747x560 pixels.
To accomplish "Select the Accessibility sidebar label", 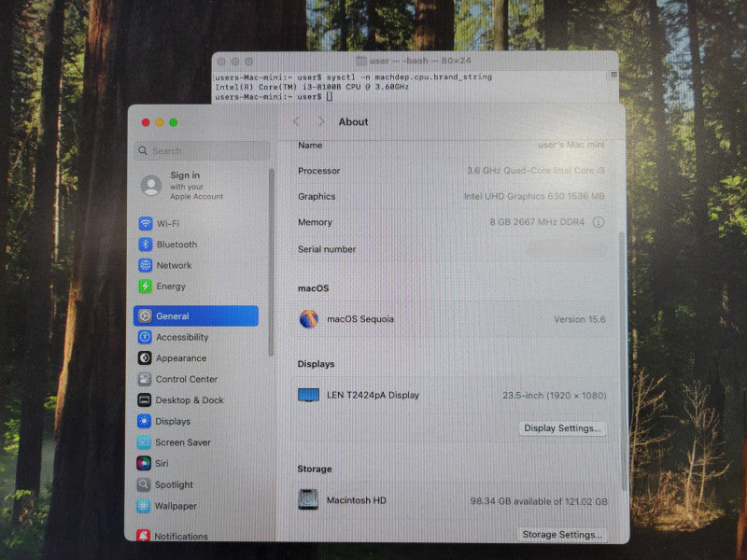I will 182,337.
